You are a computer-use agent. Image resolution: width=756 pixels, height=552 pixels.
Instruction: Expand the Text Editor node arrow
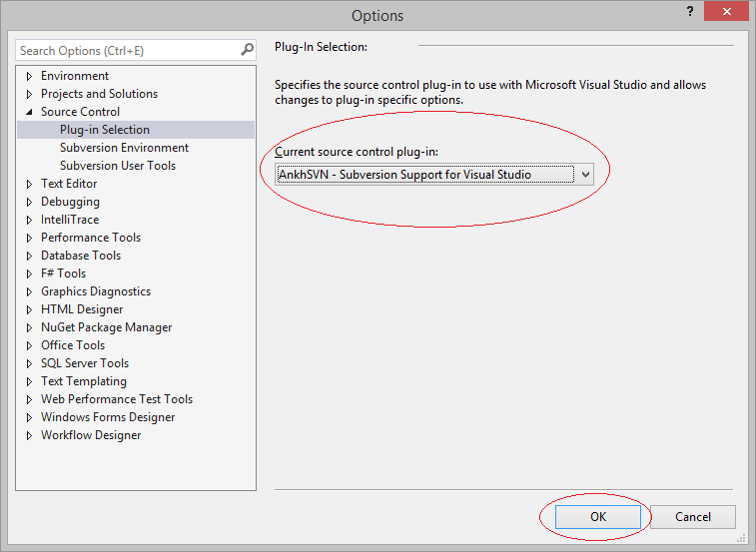[29, 184]
